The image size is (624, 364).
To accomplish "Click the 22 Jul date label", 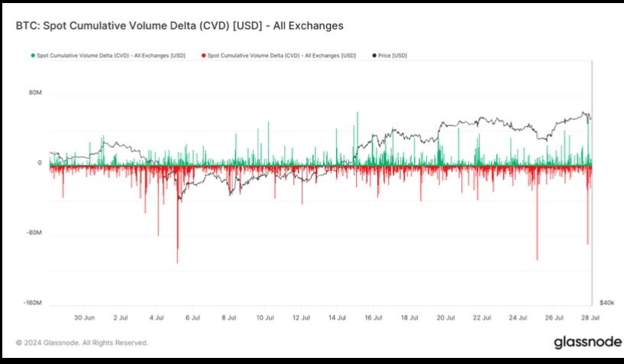I will click(x=482, y=318).
